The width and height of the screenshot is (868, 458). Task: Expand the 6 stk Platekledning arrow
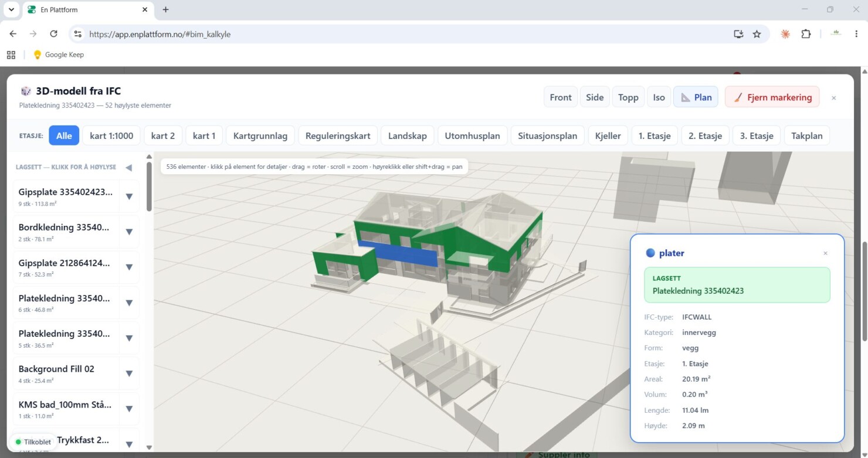coord(129,303)
